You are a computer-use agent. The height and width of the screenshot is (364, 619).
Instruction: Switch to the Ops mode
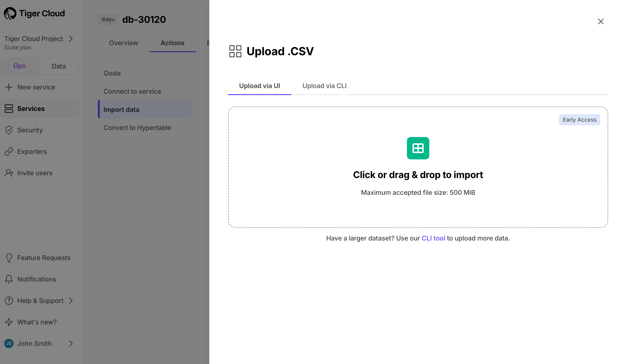click(x=19, y=66)
